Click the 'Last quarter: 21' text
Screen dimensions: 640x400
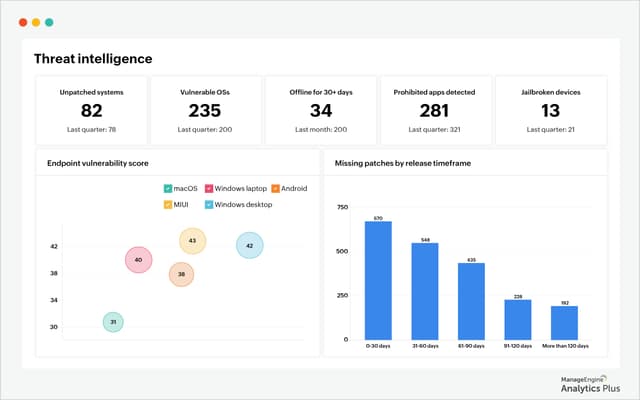point(551,129)
